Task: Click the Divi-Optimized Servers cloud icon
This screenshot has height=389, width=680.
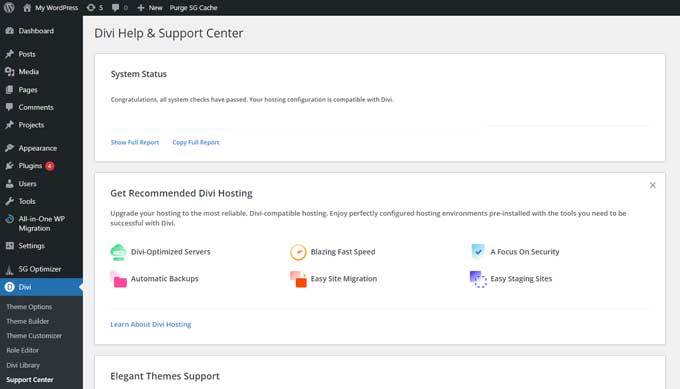Action: (x=118, y=252)
